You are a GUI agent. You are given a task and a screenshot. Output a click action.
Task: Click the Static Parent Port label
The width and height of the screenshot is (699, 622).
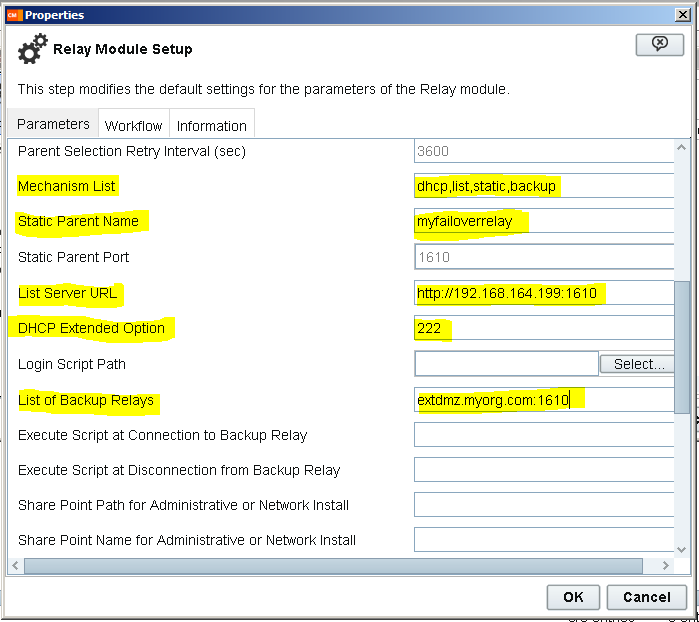click(74, 257)
